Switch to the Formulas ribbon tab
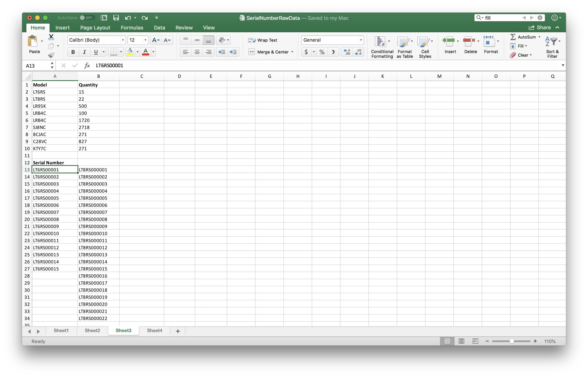 click(132, 28)
